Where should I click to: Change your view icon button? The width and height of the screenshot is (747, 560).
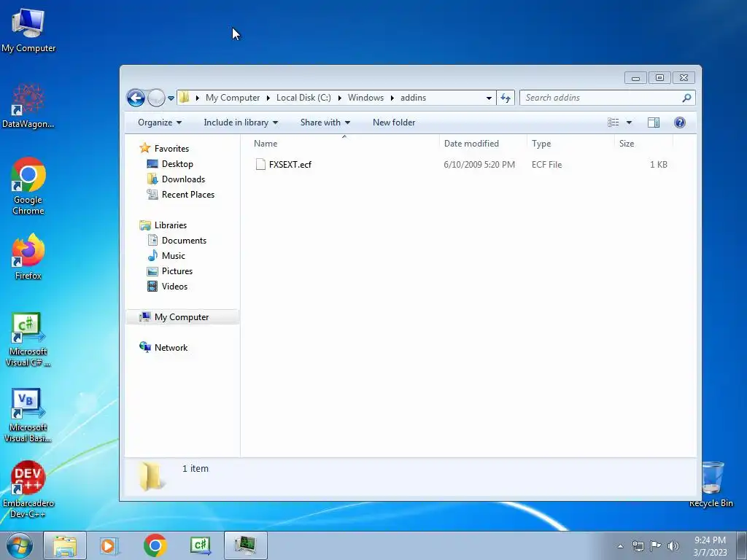coord(613,122)
